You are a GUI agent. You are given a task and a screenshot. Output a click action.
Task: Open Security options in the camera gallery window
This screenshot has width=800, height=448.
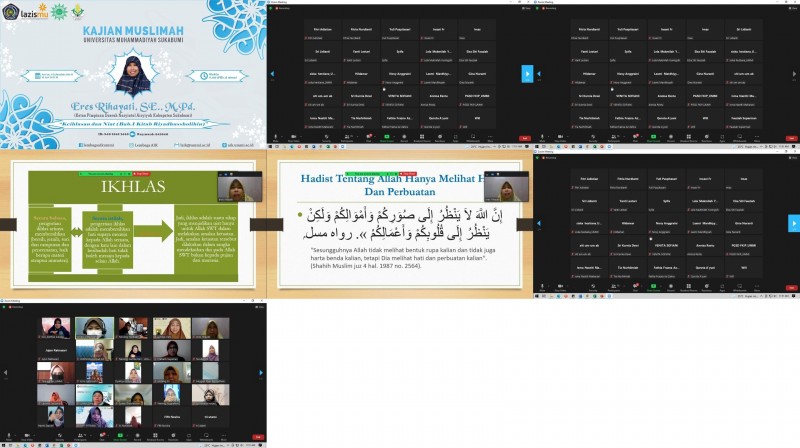coord(62,438)
